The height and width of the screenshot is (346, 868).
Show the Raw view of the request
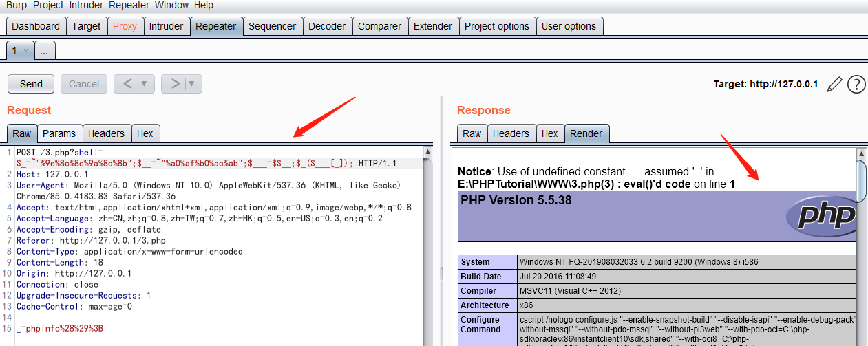[22, 133]
